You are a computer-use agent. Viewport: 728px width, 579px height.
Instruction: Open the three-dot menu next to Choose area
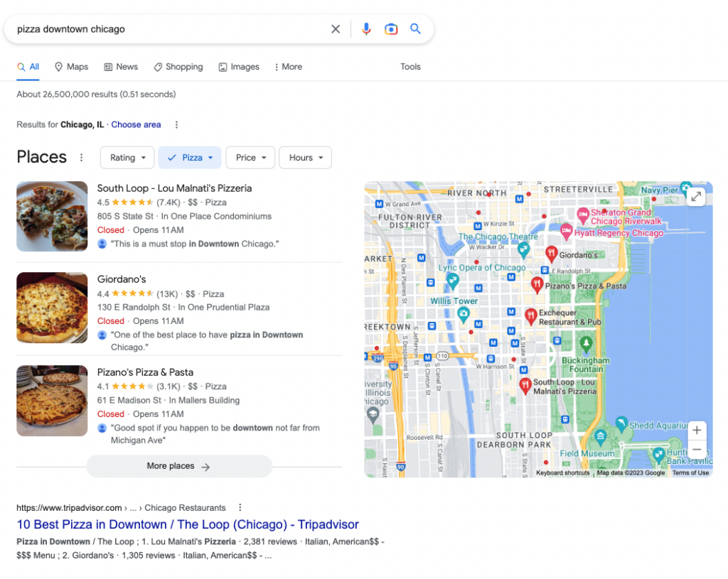[x=176, y=125]
